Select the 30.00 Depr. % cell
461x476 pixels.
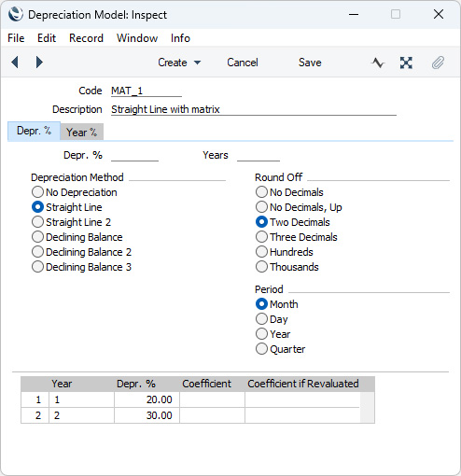coord(147,415)
